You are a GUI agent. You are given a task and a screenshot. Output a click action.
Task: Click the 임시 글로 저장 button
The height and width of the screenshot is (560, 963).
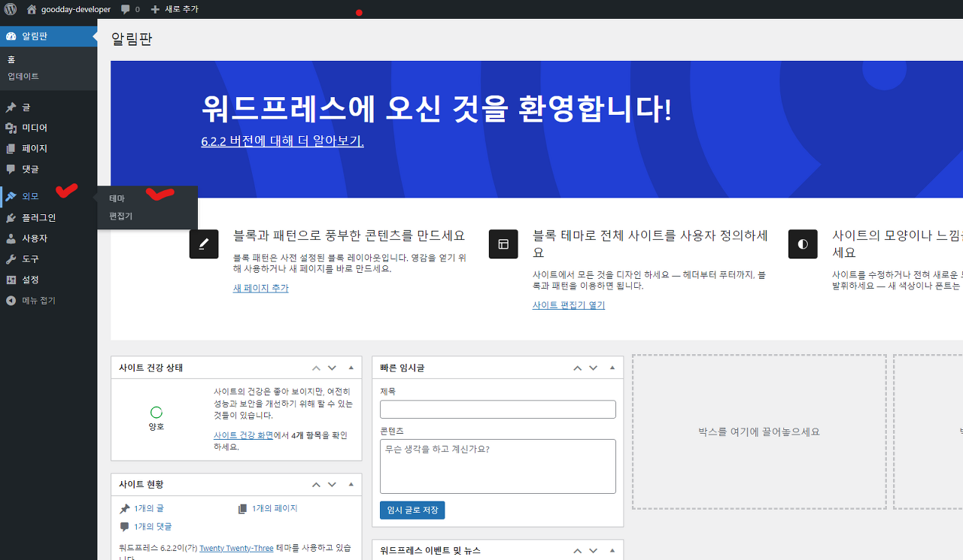click(412, 510)
